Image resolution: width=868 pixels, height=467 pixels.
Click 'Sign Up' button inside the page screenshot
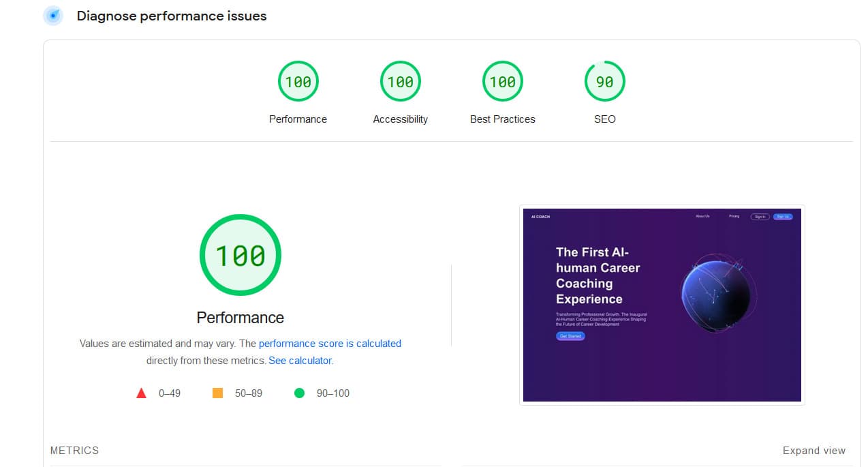click(x=782, y=217)
